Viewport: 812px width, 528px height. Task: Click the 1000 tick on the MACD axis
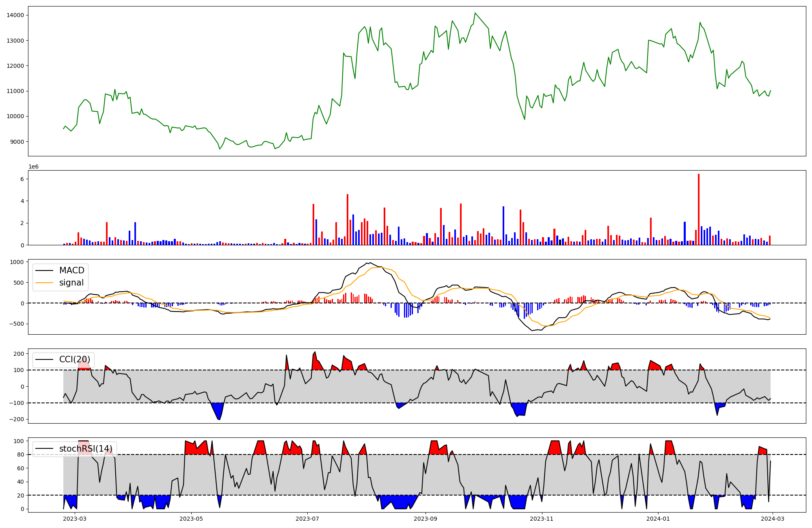click(17, 262)
